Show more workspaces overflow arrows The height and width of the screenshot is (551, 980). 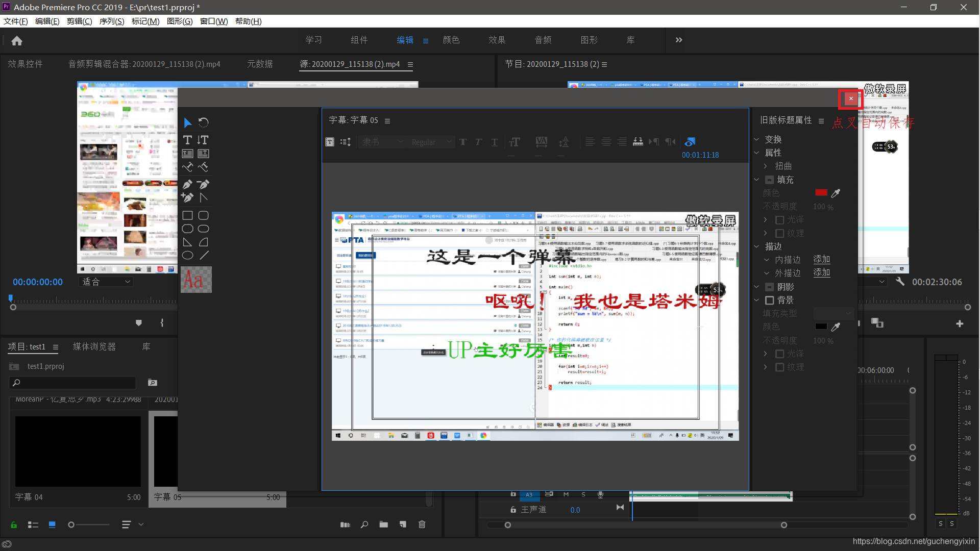[679, 40]
